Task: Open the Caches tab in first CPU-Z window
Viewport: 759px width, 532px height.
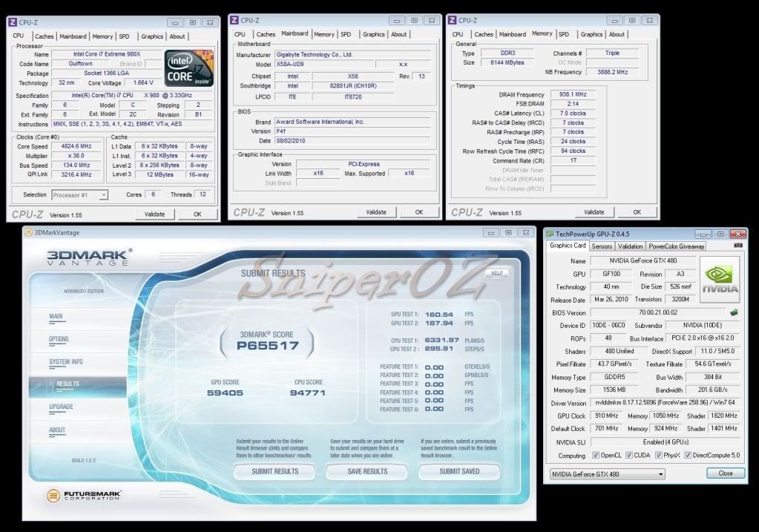Action: pyautogui.click(x=45, y=36)
